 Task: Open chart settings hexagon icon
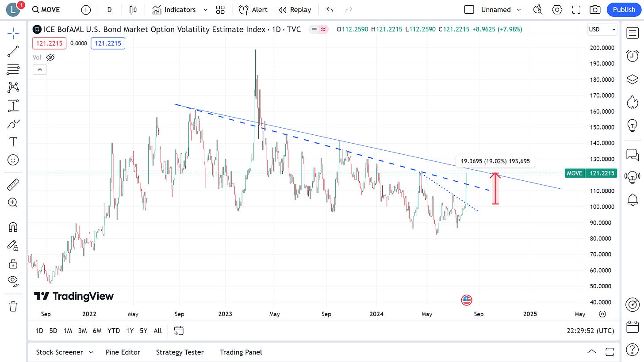coord(557,9)
